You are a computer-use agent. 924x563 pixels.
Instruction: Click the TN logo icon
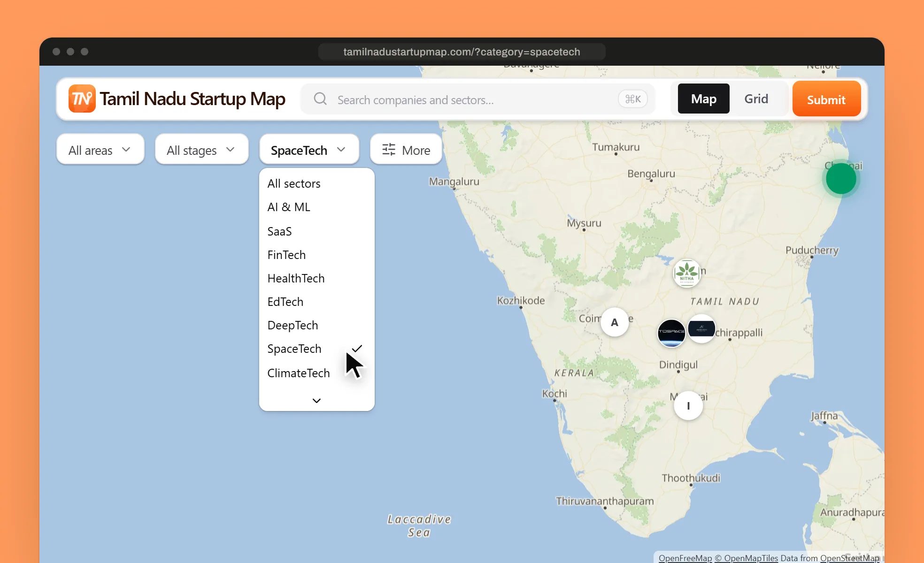82,99
